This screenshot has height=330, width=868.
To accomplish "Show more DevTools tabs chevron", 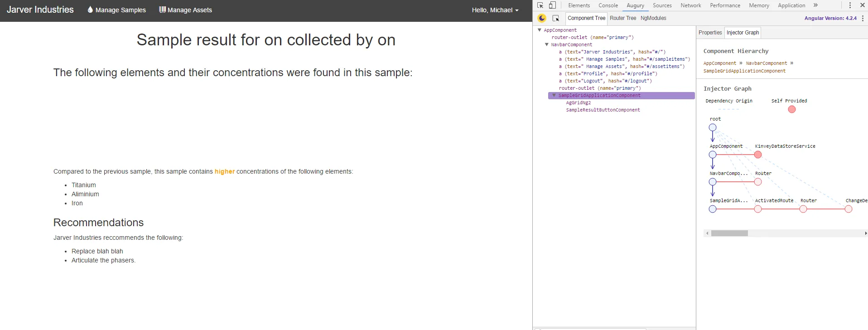I will (815, 5).
